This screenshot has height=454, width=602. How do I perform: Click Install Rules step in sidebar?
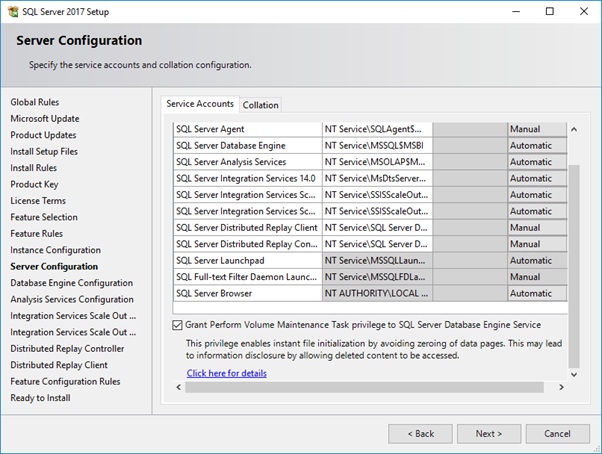33,168
